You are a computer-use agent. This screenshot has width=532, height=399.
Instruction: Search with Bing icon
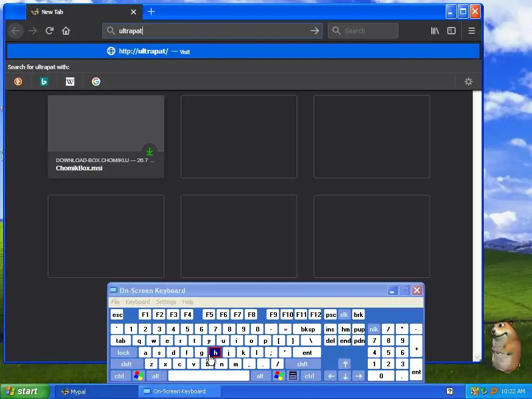[x=44, y=82]
